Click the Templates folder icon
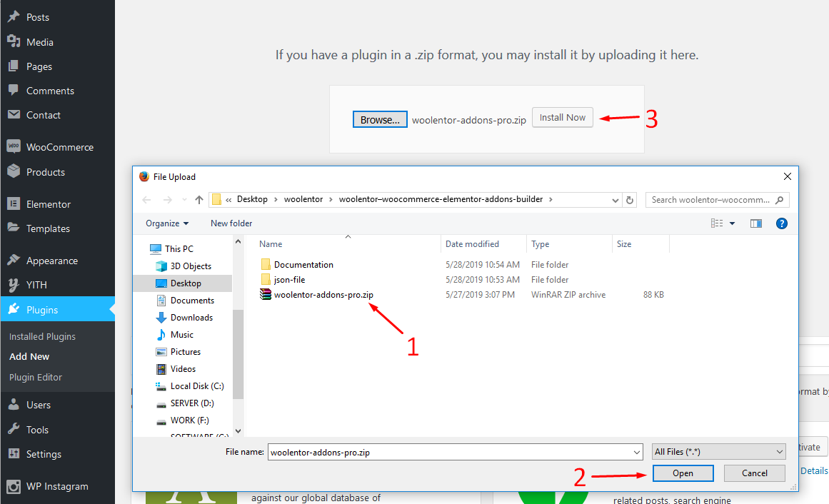829x504 pixels. click(14, 228)
